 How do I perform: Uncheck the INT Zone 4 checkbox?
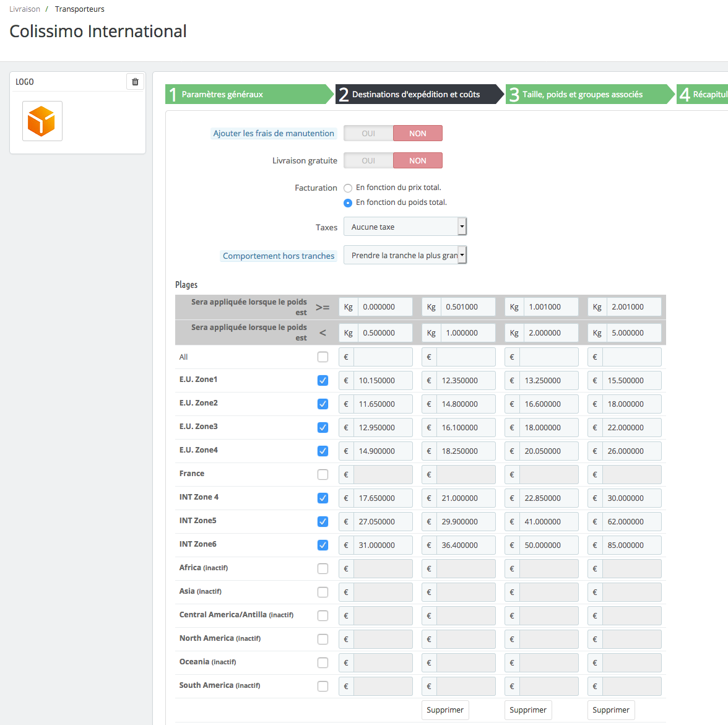pyautogui.click(x=323, y=498)
